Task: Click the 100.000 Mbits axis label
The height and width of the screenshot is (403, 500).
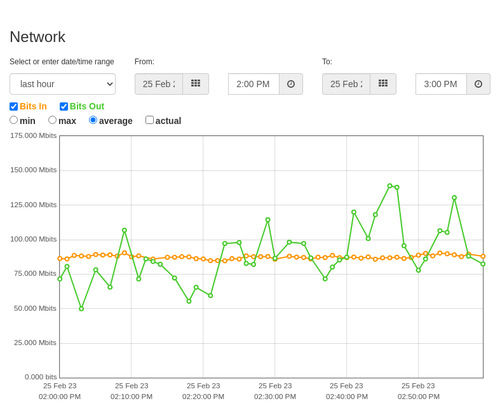Action: tap(33, 239)
